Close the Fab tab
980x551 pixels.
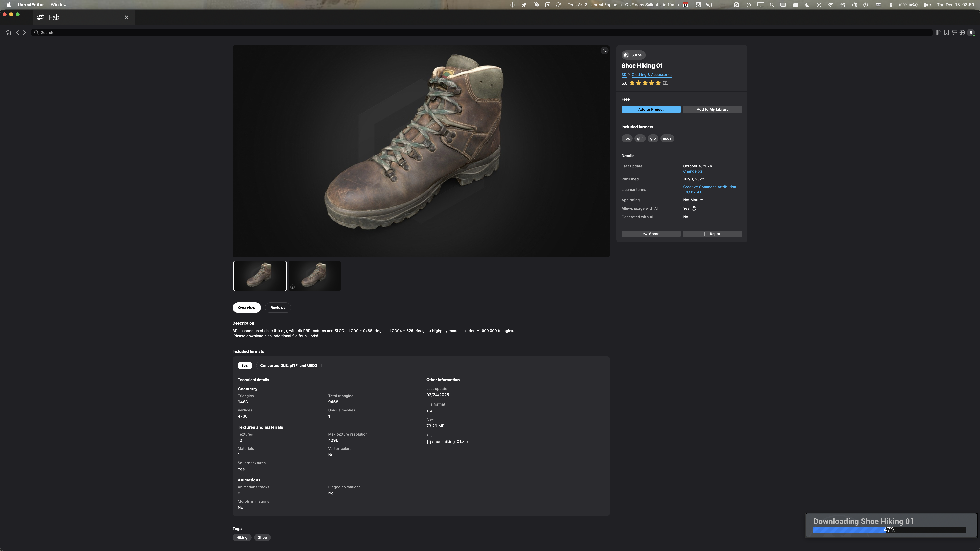pos(127,17)
